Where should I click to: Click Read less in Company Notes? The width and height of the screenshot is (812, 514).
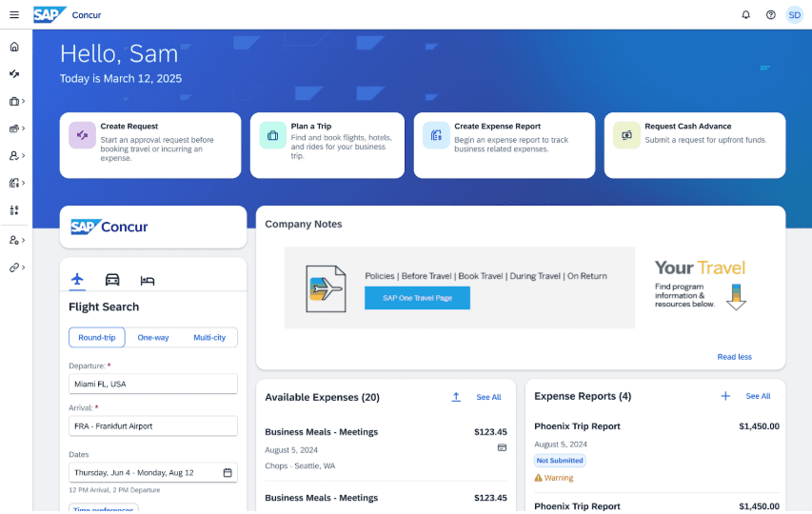[x=734, y=357]
